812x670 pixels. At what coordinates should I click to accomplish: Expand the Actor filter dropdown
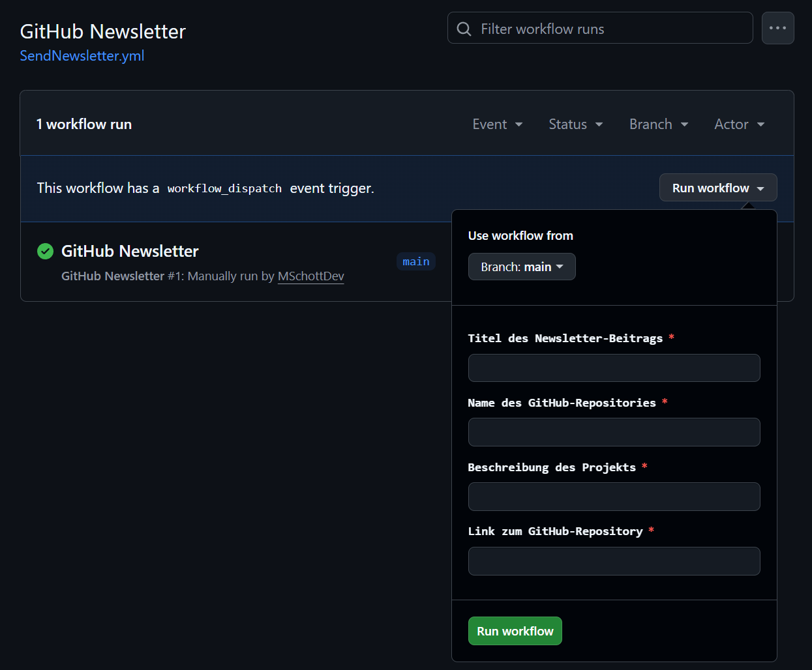coord(739,124)
